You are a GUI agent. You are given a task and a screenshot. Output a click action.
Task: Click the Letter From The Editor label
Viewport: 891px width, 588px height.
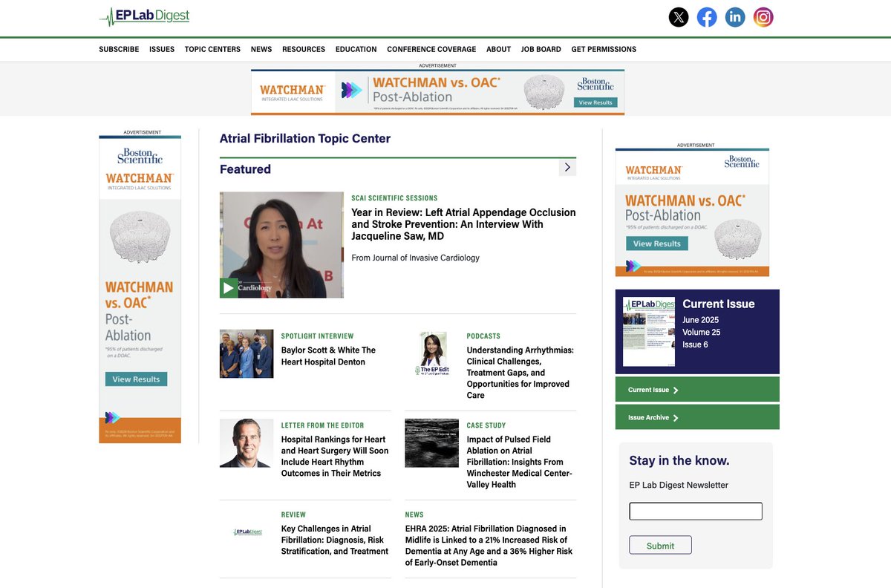(322, 425)
